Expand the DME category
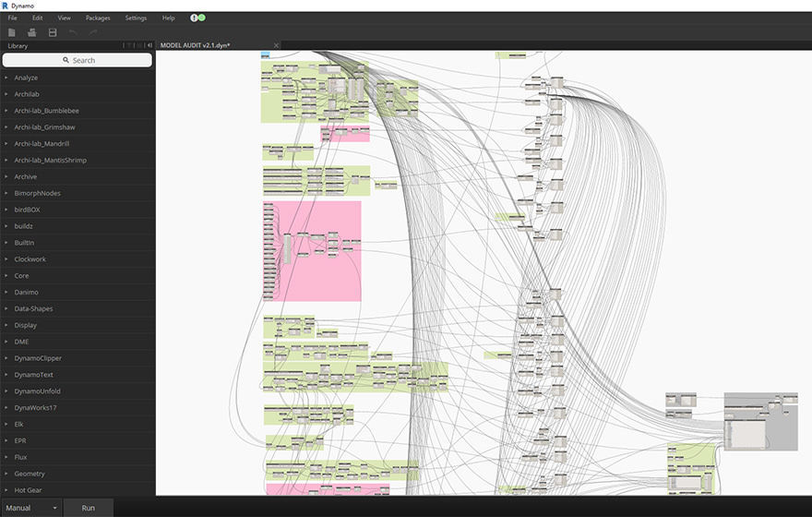This screenshot has width=812, height=517. point(78,342)
